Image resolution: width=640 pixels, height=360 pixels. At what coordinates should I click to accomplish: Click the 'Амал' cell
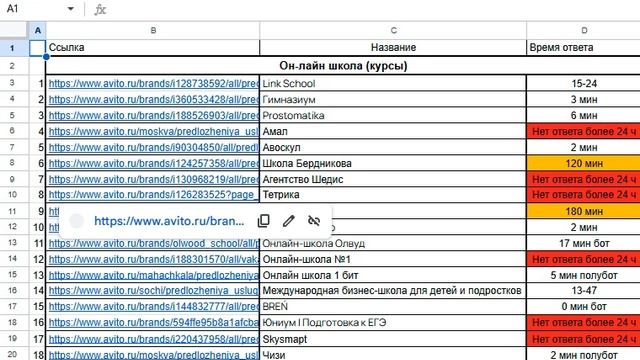[393, 131]
